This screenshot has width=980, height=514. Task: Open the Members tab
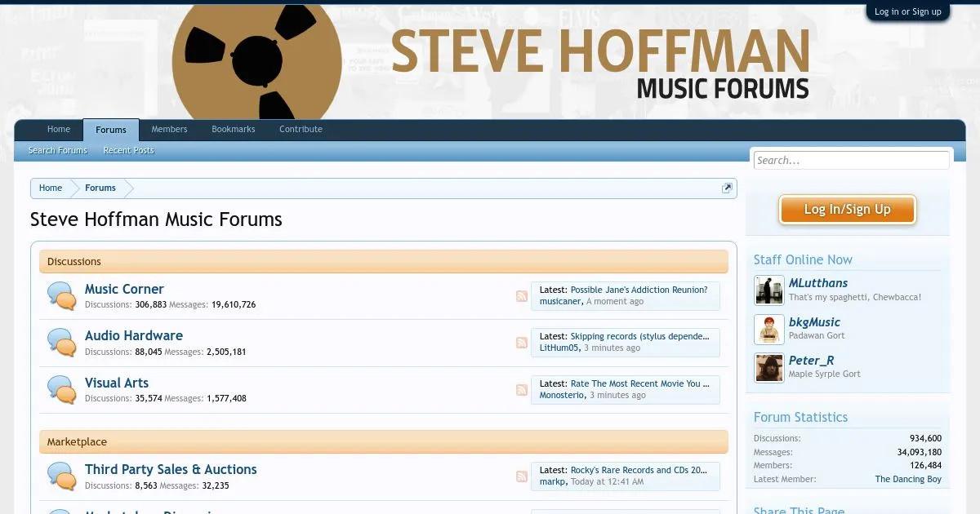pyautogui.click(x=169, y=130)
